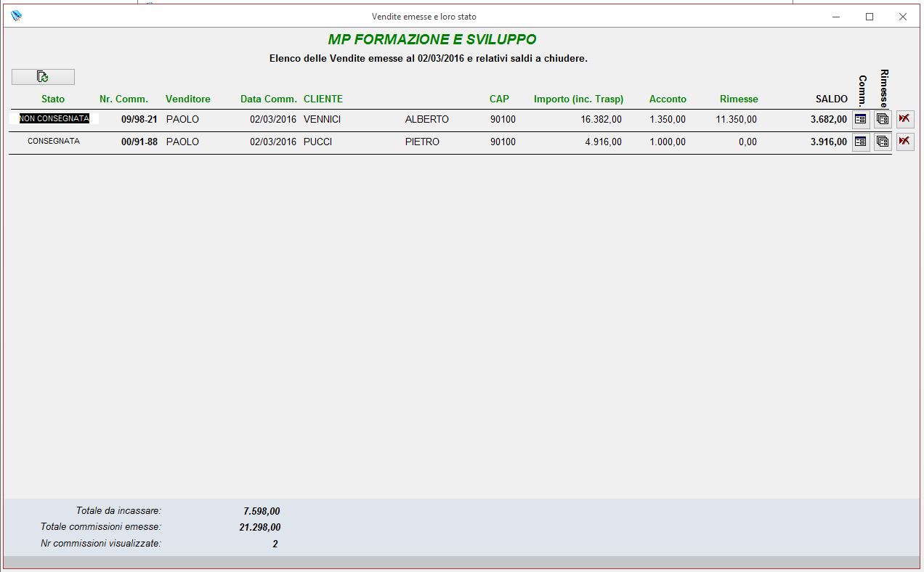Close the Vendite emesse window

pyautogui.click(x=903, y=16)
